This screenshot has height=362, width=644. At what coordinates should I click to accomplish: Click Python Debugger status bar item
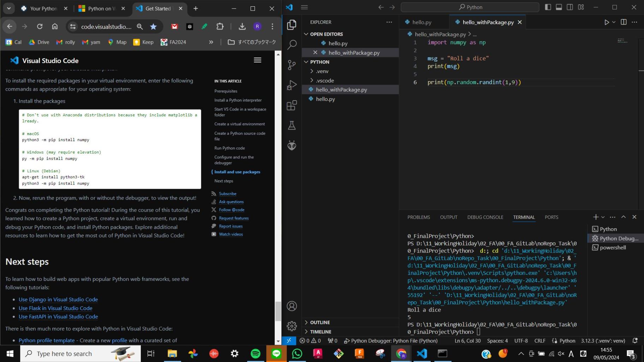pos(391,341)
